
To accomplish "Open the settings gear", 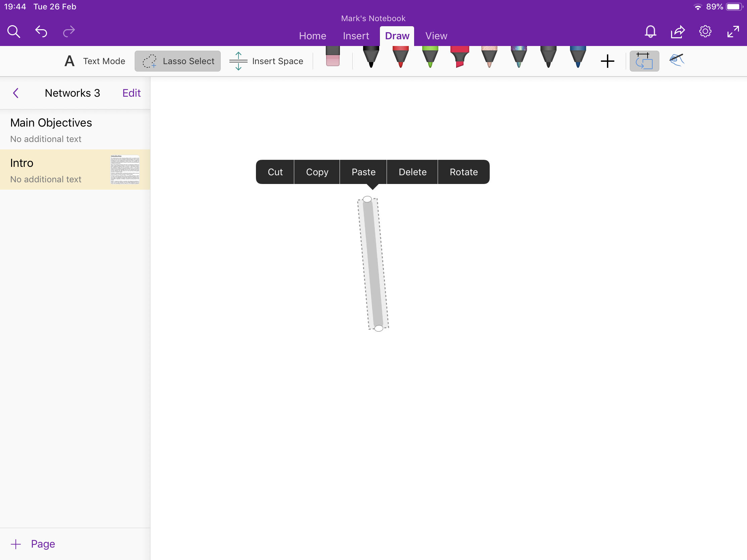I will coord(705,32).
